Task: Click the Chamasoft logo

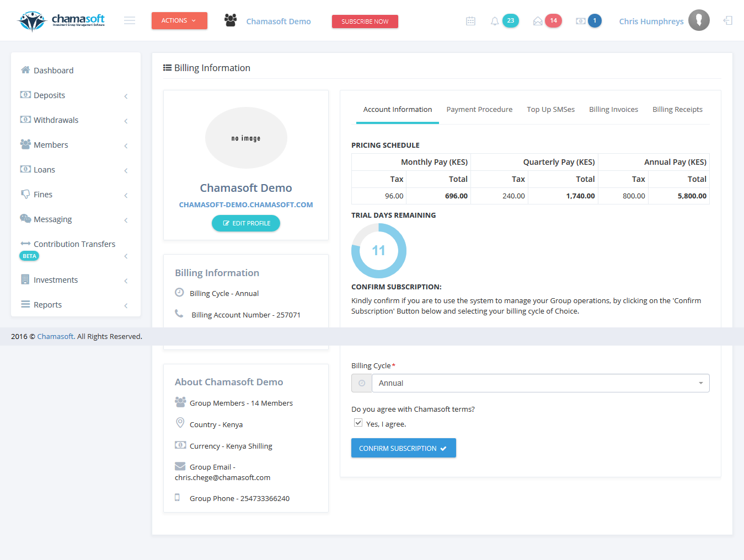Action: [61, 21]
